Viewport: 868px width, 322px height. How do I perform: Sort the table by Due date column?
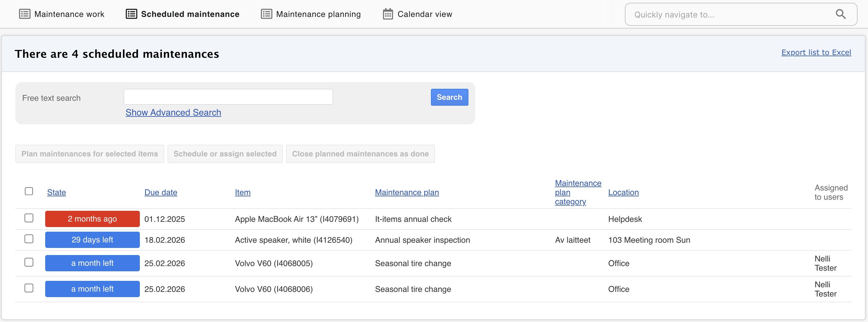[x=161, y=192]
